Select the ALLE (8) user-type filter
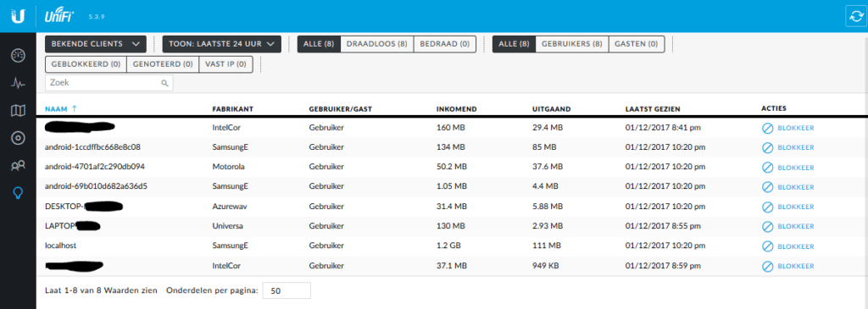Image resolution: width=868 pixels, height=309 pixels. [514, 44]
